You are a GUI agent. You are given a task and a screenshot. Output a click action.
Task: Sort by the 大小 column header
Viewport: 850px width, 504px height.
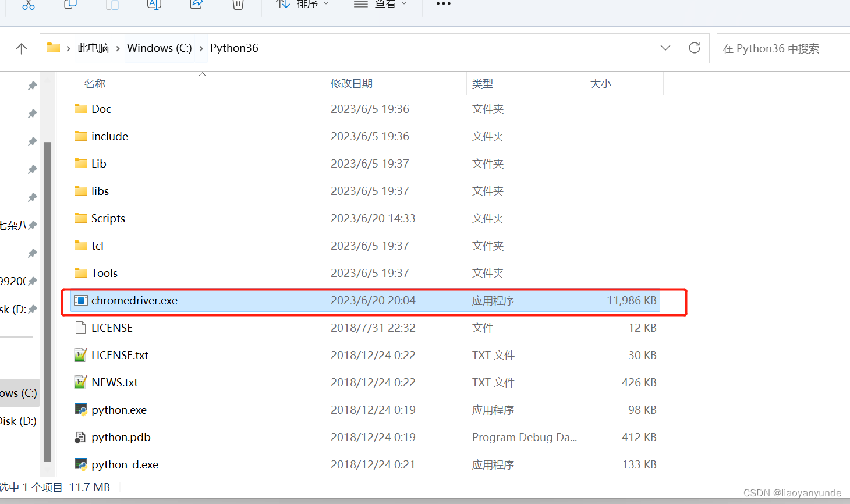click(601, 84)
